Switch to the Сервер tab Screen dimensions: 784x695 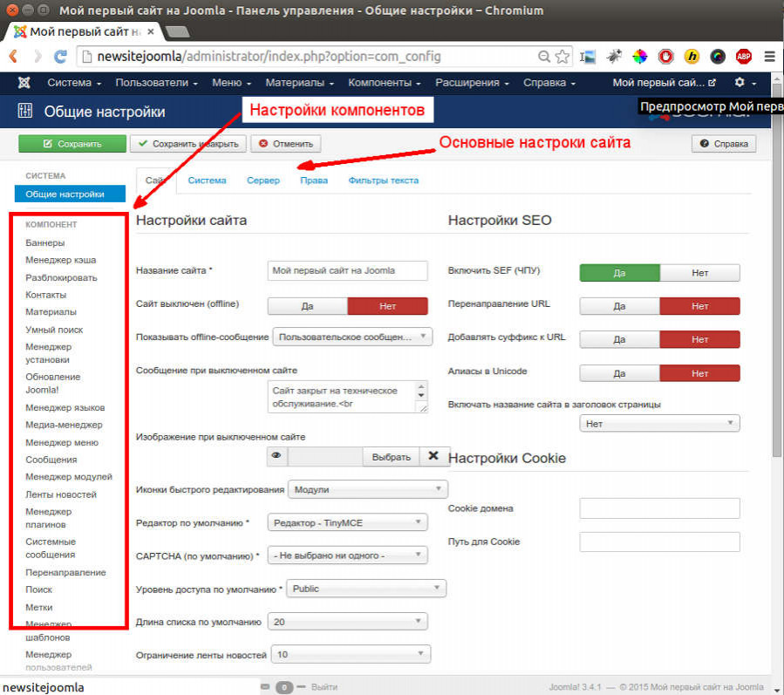[263, 181]
